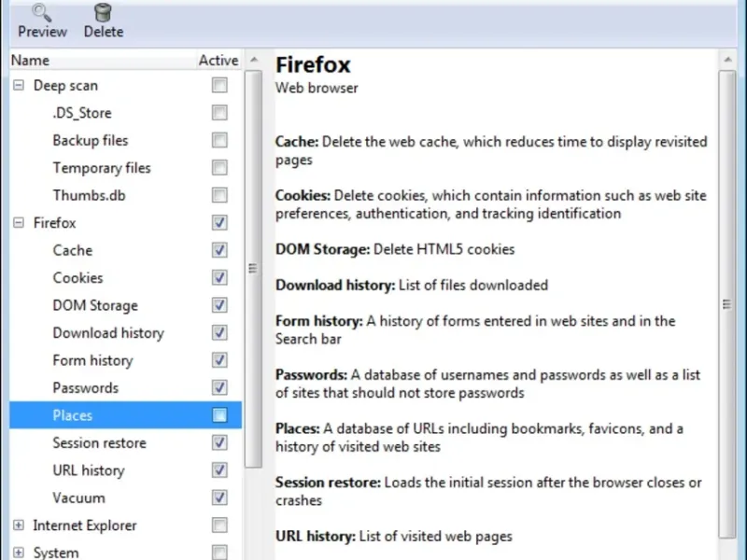Select the .DS_Store row

click(126, 113)
